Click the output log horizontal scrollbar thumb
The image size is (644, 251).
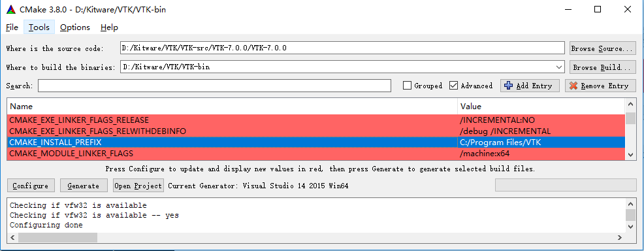[x=57, y=237]
